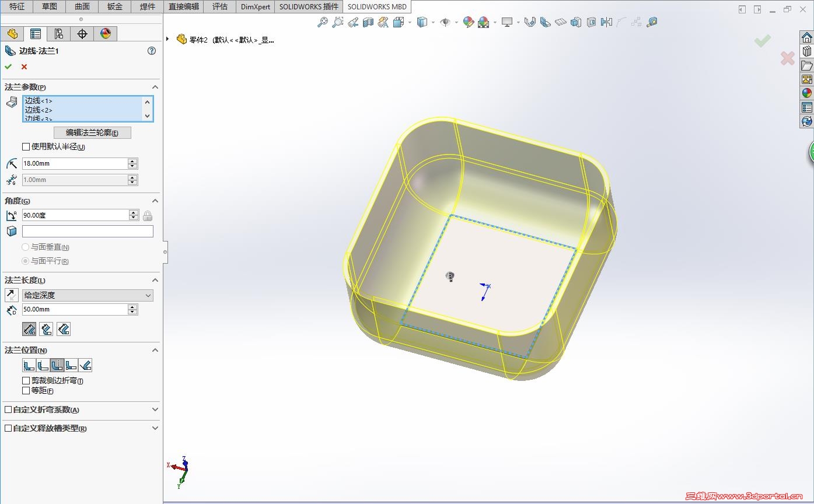
Task: Open the 特征 ribbon tab
Action: click(17, 6)
